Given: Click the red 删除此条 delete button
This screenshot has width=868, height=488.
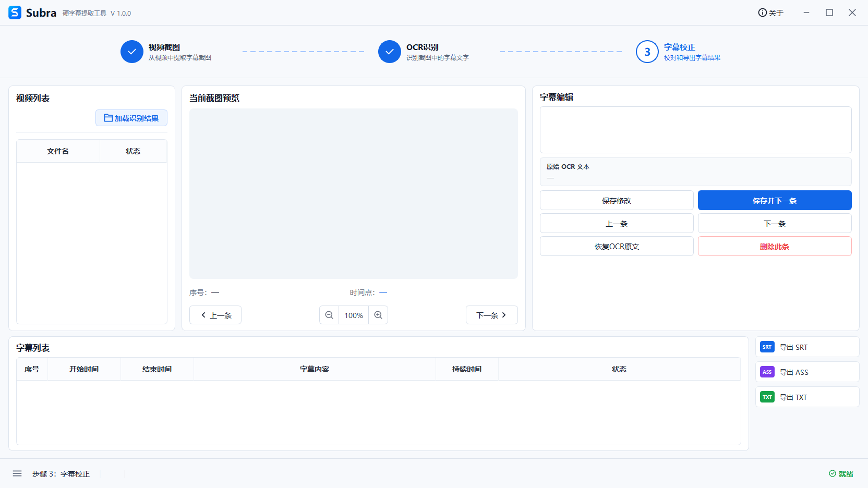Looking at the screenshot, I should [x=775, y=246].
